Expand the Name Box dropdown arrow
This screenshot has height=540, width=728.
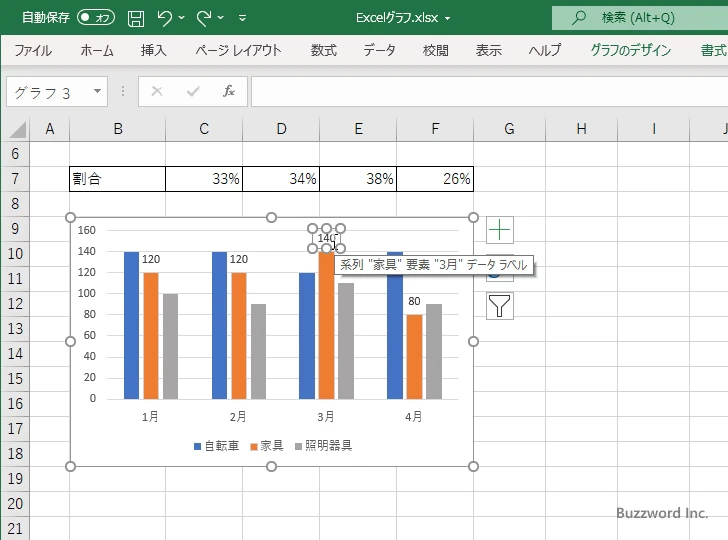point(97,91)
